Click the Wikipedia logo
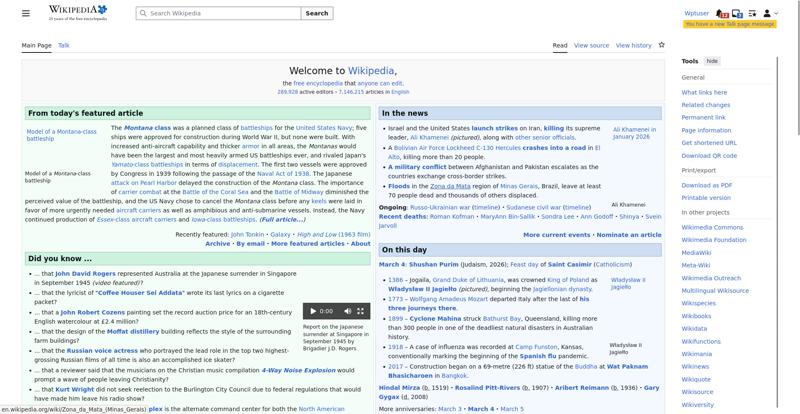Viewport: 800px width, 414px height. (78, 13)
